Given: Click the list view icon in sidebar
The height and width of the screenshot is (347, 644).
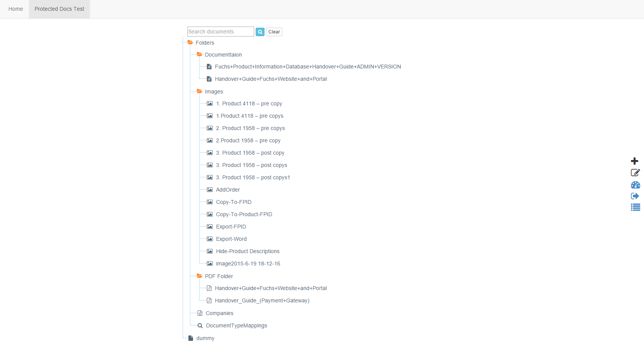Looking at the screenshot, I should 635,207.
